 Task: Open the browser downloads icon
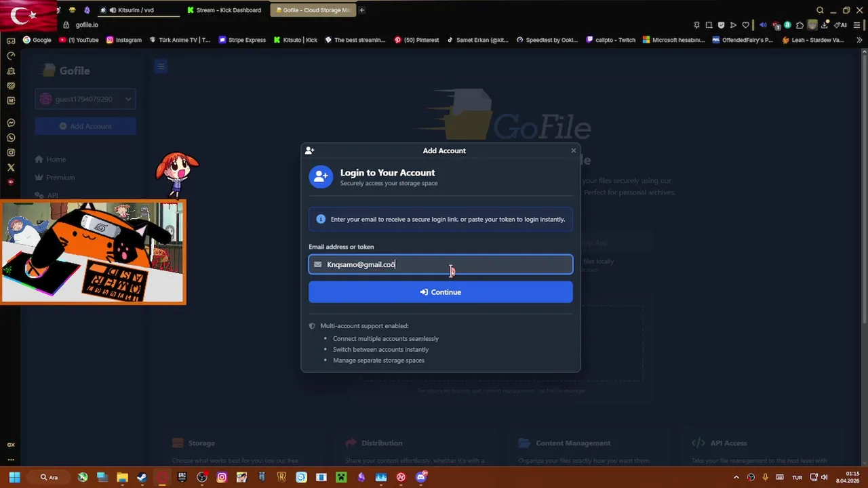(x=825, y=25)
